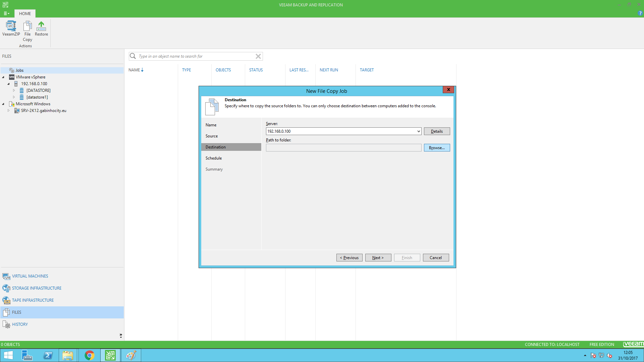The width and height of the screenshot is (644, 362).
Task: Click the Path to folder field
Action: (x=343, y=148)
